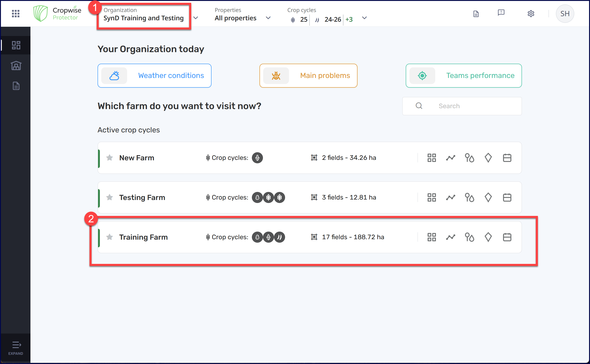
Task: Click the feedback chat bubble icon
Action: pos(501,13)
